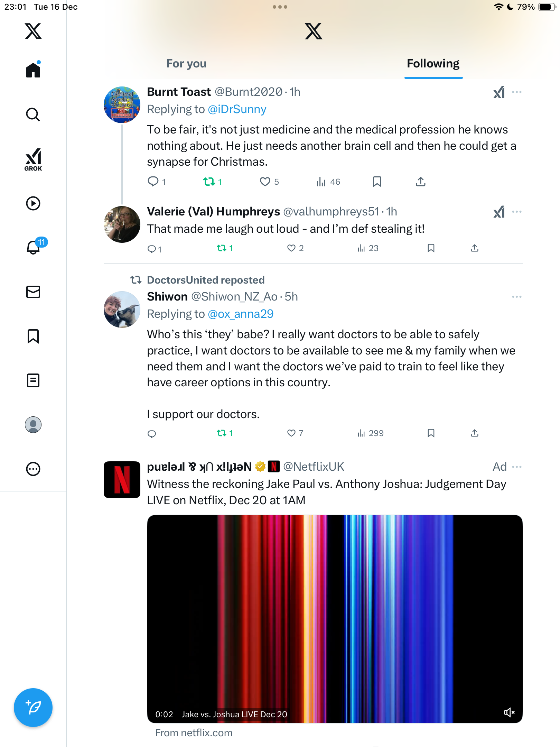
Task: Open the sidebar profile avatar
Action: [33, 425]
